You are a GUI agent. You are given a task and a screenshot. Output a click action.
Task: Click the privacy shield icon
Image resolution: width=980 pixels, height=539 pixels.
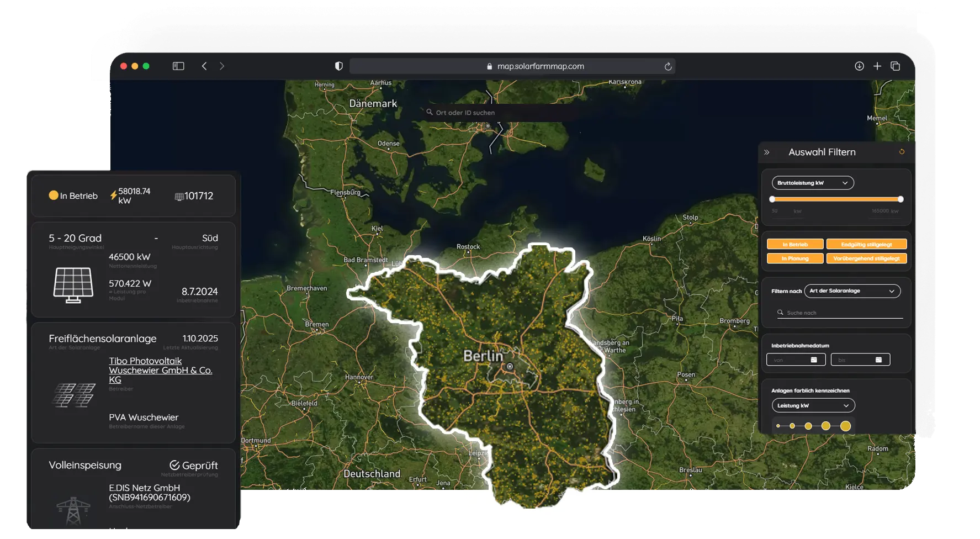[x=338, y=66]
